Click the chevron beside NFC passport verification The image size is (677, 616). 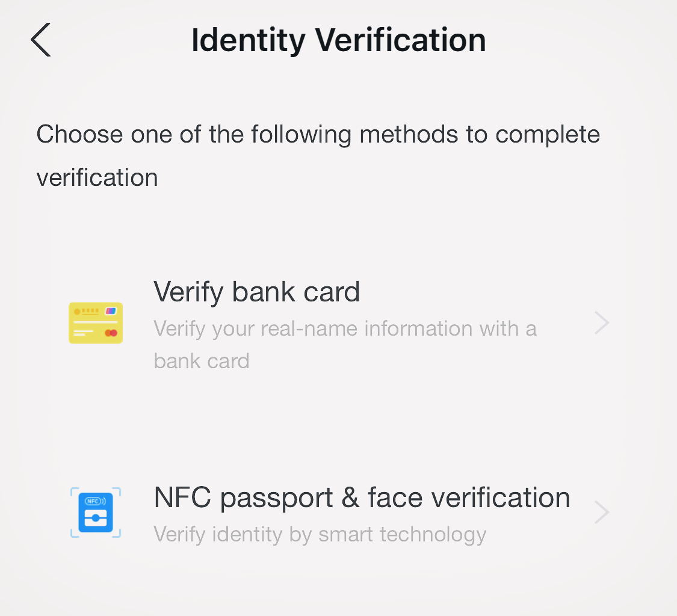(601, 513)
